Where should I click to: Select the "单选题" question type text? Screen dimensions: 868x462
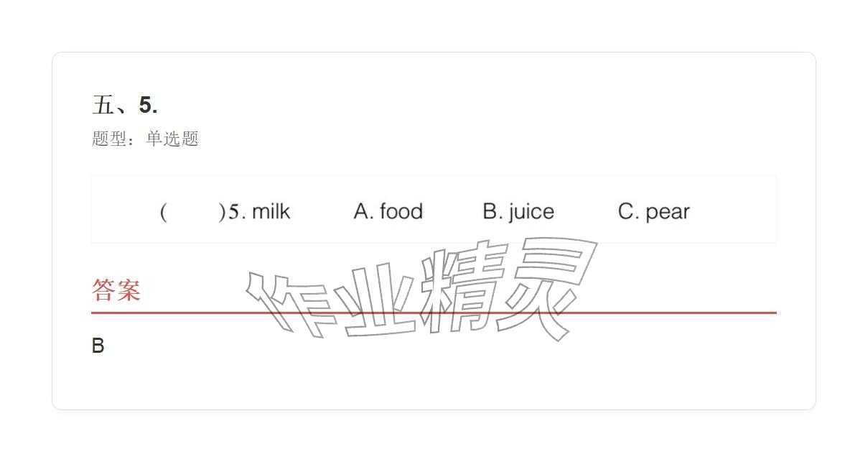172,139
